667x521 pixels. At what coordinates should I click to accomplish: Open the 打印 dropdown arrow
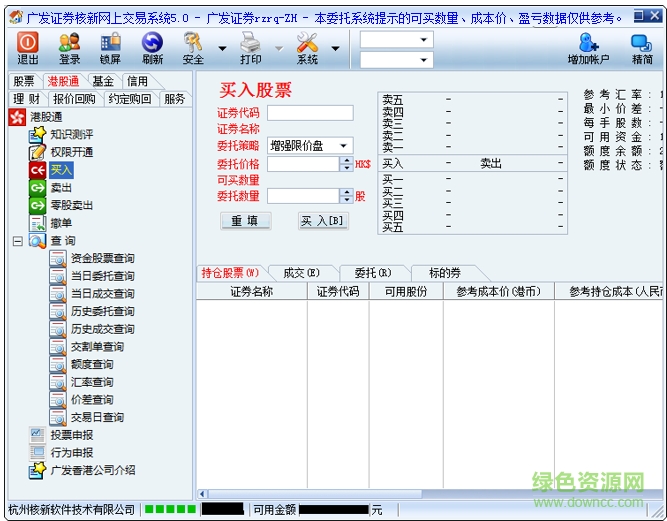click(279, 48)
